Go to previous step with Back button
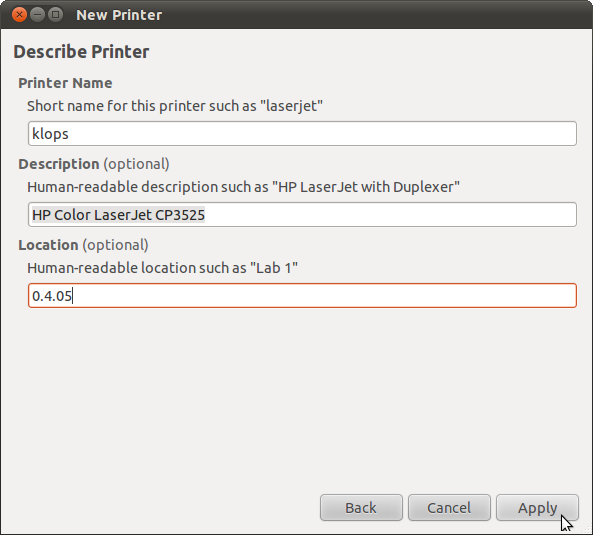This screenshot has height=535, width=593. click(x=361, y=507)
